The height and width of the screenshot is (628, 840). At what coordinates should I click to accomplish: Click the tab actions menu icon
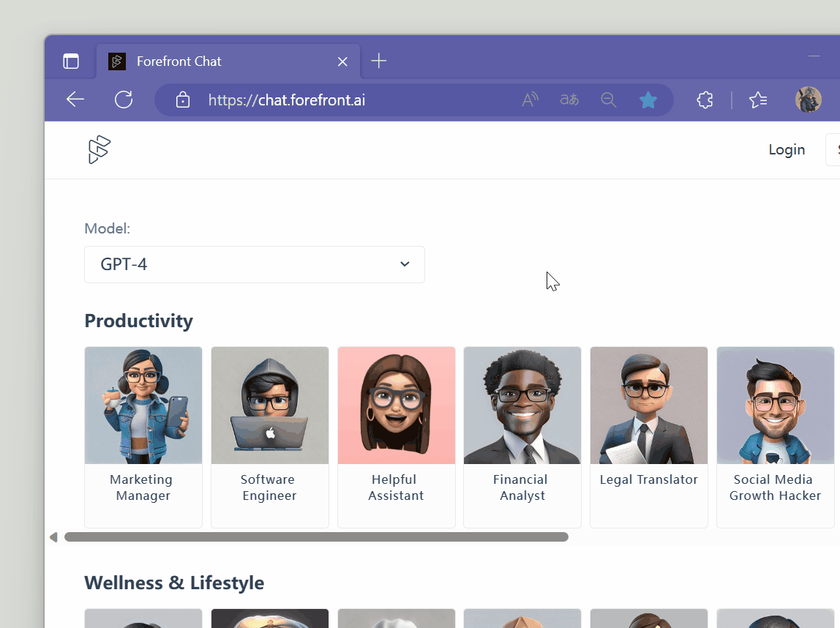71,61
